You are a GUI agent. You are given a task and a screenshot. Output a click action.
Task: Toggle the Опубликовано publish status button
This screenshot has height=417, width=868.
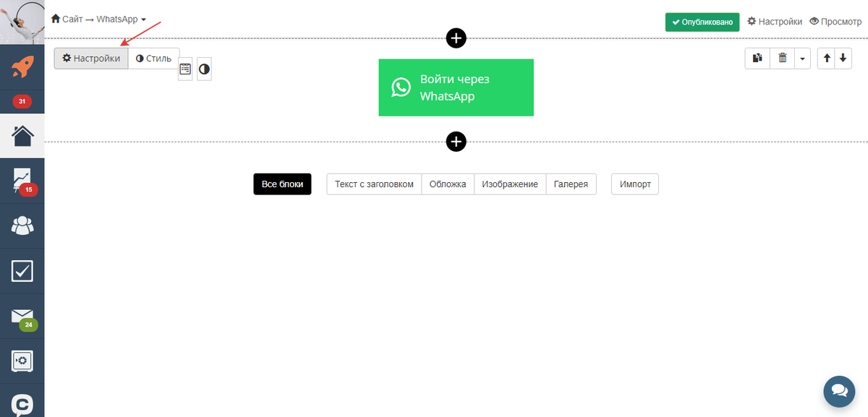[x=702, y=22]
